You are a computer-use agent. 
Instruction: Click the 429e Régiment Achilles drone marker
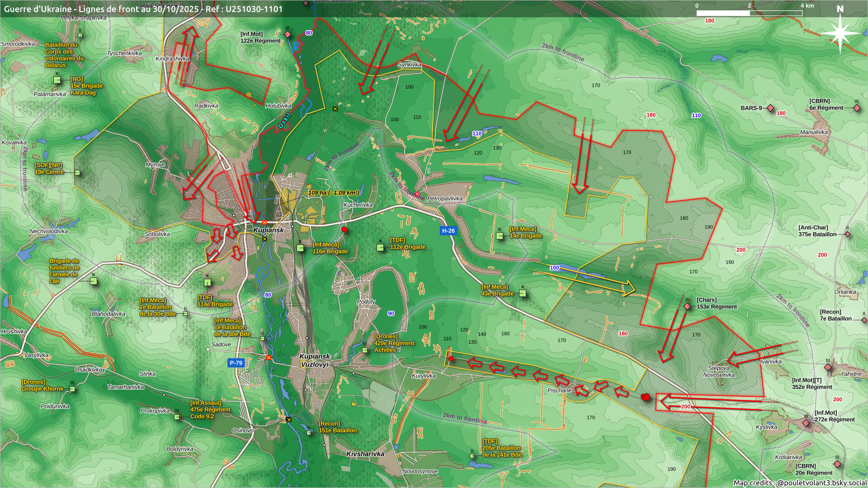[x=365, y=350]
